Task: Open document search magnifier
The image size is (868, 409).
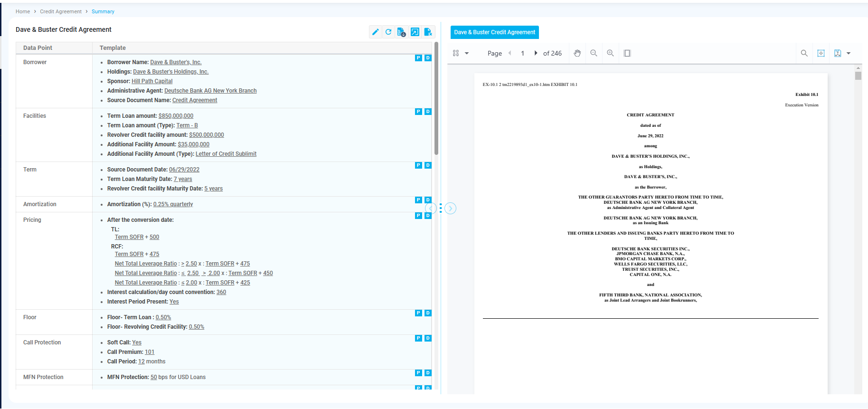Action: [x=804, y=53]
